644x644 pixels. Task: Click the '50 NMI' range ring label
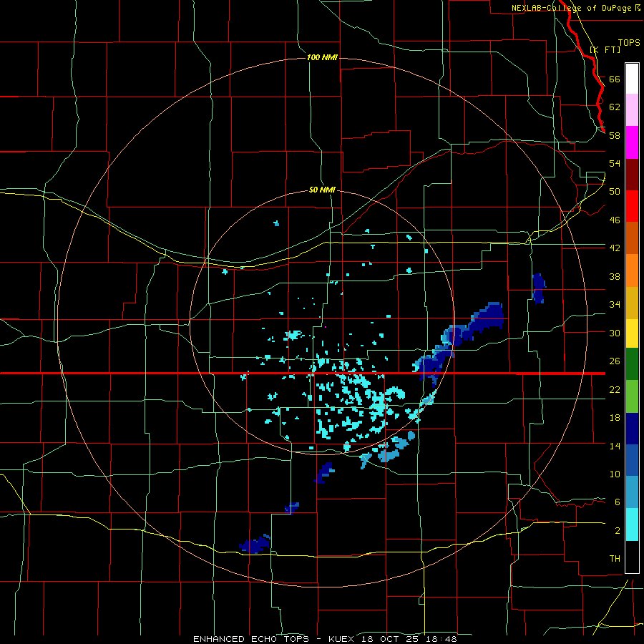click(x=322, y=190)
